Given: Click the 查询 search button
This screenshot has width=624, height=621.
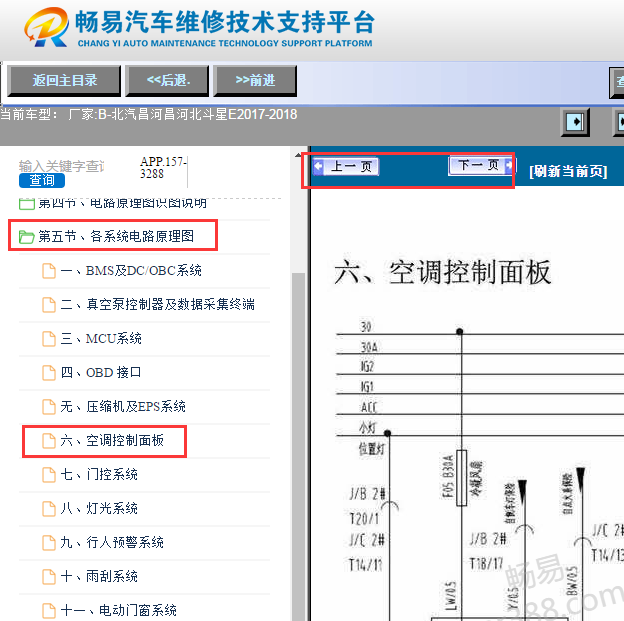Looking at the screenshot, I should click(42, 180).
